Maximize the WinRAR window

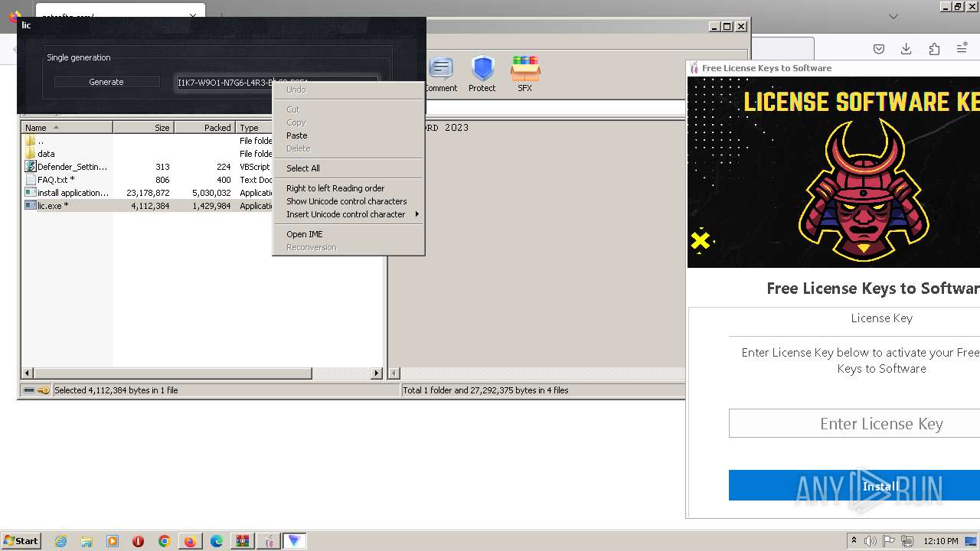727,26
